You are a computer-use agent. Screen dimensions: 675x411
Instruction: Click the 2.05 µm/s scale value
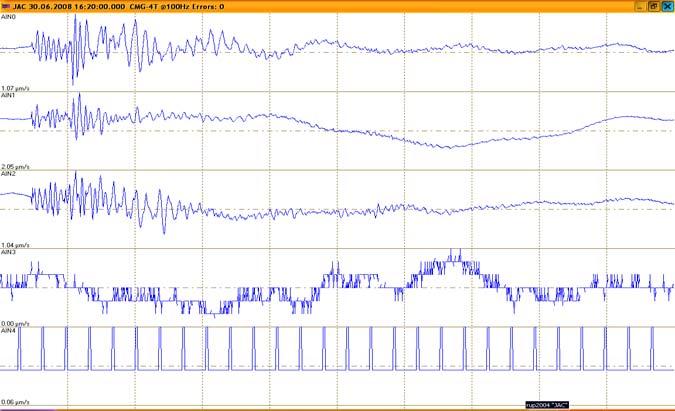[x=15, y=167]
